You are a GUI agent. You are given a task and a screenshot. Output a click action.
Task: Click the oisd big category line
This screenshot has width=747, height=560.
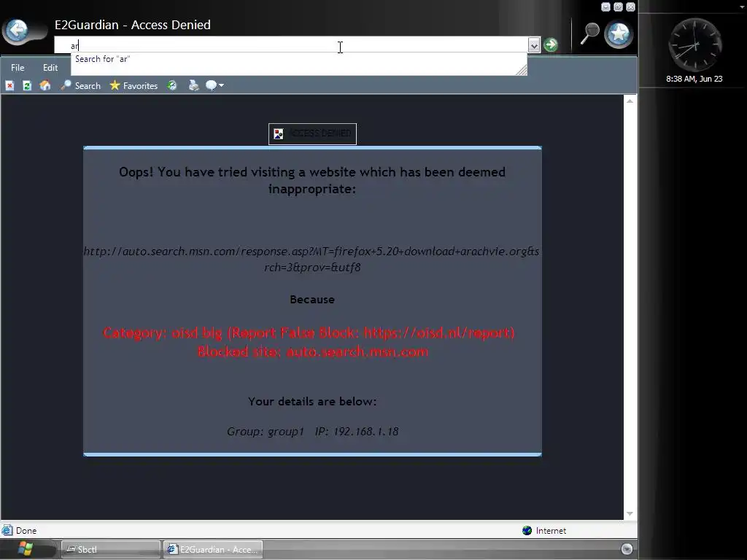coord(309,332)
